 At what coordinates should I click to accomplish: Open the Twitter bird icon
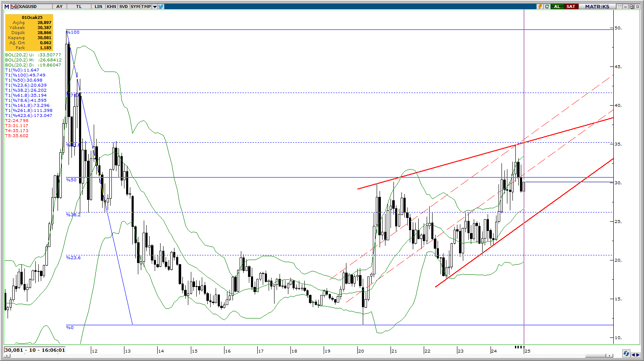coord(161,7)
